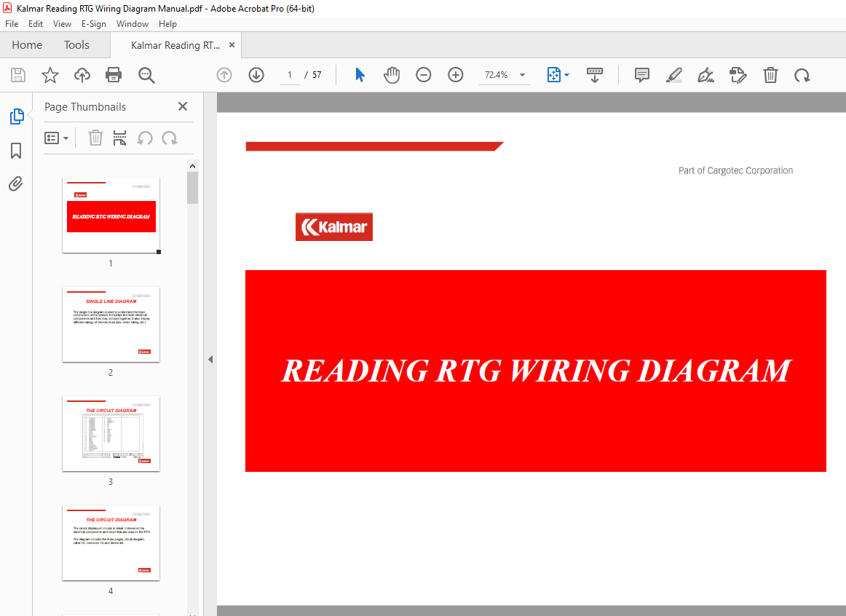846x616 pixels.
Task: Open the Help menu
Action: (x=167, y=24)
